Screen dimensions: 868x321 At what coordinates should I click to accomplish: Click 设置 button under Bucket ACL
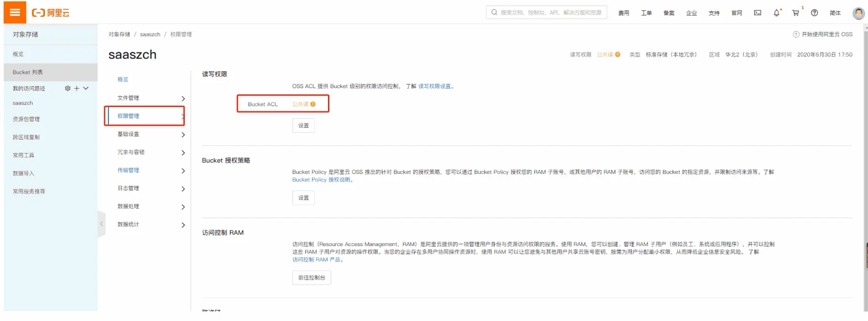303,125
